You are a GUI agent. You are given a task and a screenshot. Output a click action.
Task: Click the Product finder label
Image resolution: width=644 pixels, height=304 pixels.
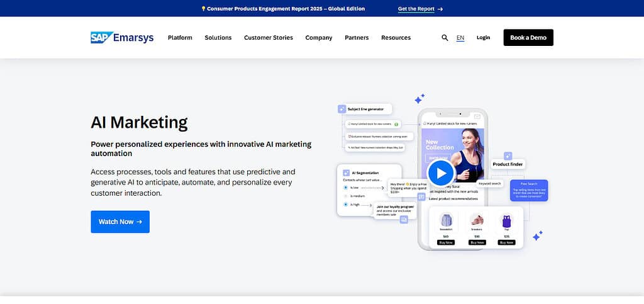(508, 164)
